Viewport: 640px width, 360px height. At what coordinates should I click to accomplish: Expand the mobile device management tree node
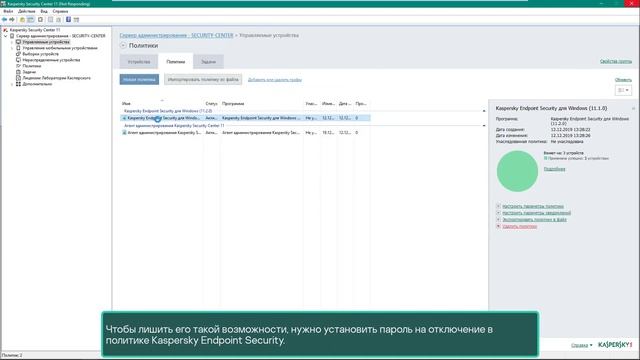(x=12, y=48)
